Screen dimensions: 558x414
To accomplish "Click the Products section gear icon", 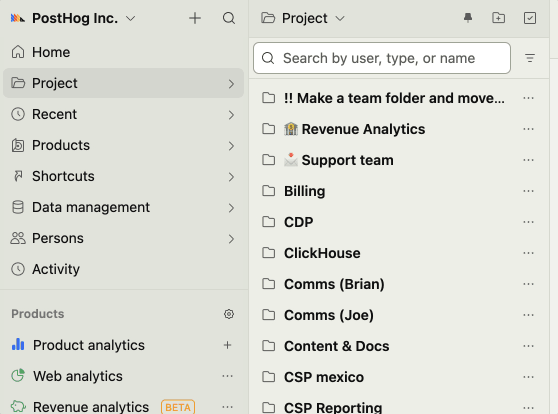I will pyautogui.click(x=229, y=314).
